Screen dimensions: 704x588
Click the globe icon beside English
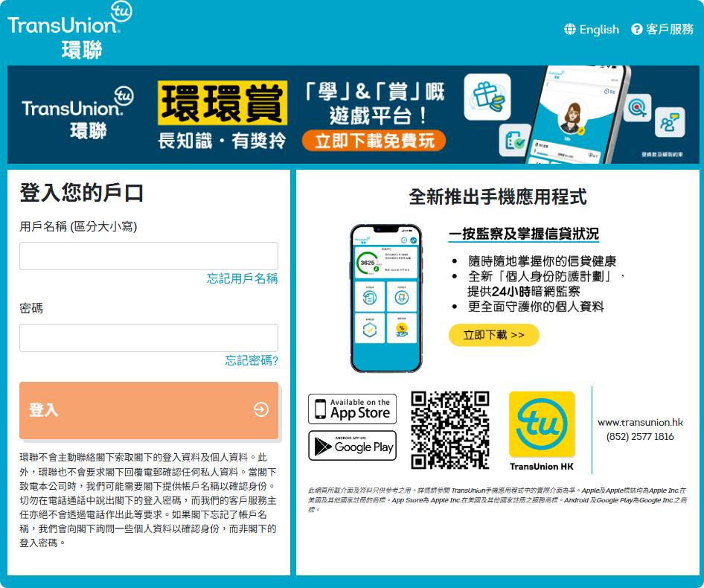[x=569, y=30]
